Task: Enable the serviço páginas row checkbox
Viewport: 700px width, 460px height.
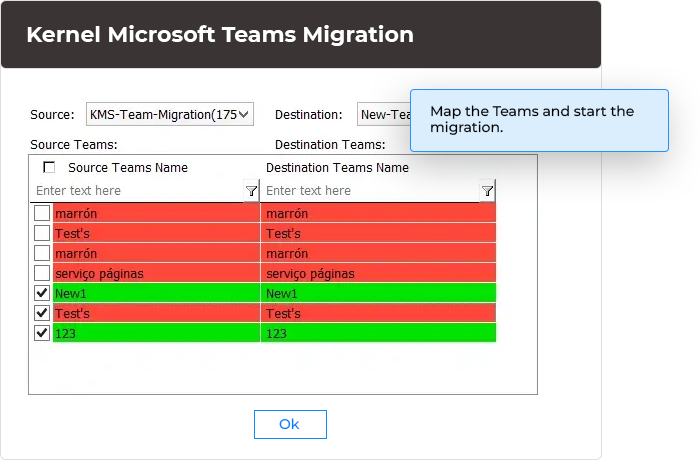Action: (42, 273)
